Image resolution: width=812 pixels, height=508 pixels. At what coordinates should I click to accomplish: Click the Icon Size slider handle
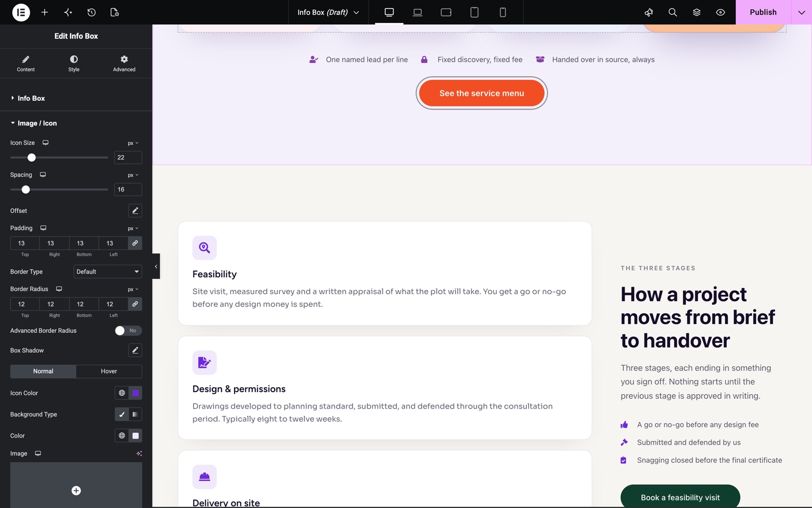31,157
